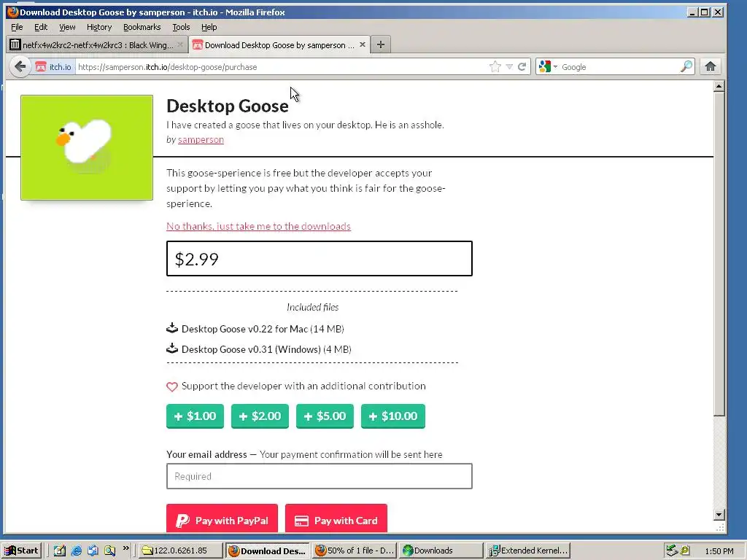Click the download icon for the Windows version

[172, 349]
